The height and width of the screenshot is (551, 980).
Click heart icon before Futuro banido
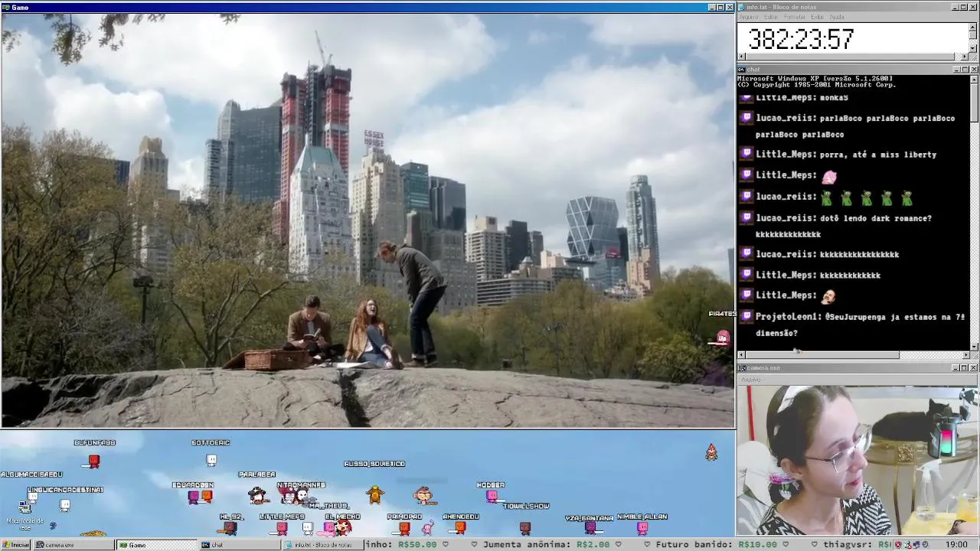(647, 545)
